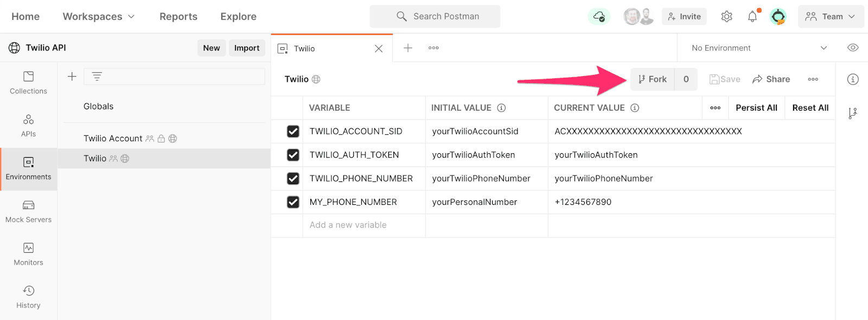Viewport: 868px width, 320px height.
Task: Click the ACXXXX current value cell
Action: click(x=692, y=131)
